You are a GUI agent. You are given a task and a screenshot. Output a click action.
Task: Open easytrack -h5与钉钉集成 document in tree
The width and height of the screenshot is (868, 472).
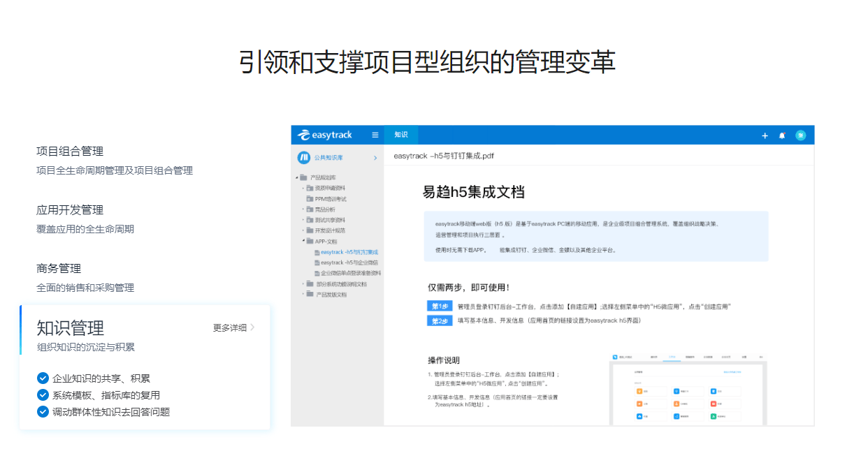point(349,252)
